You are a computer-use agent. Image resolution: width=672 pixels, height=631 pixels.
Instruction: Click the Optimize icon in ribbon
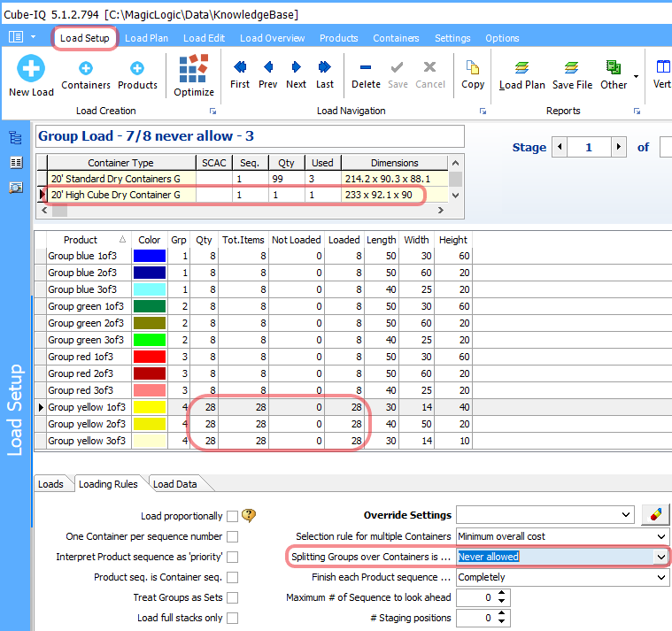194,69
